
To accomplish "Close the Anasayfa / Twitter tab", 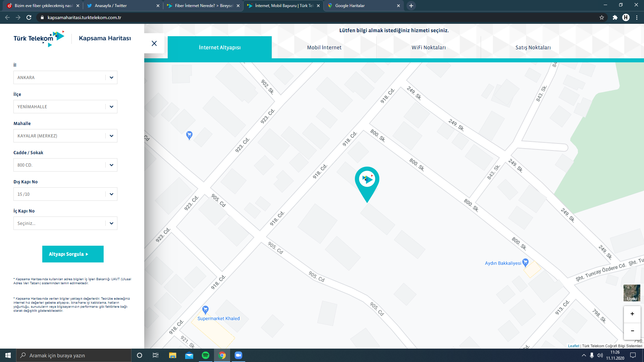I will pyautogui.click(x=158, y=6).
